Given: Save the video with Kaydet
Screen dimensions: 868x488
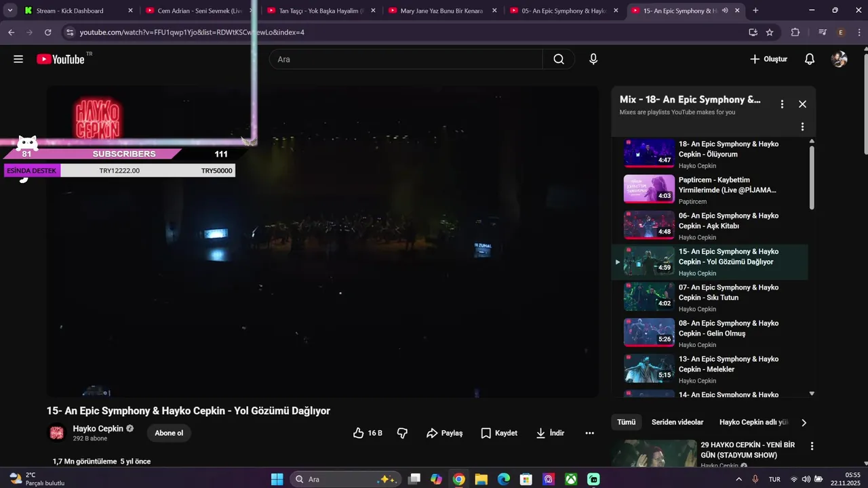Looking at the screenshot, I should point(499,433).
